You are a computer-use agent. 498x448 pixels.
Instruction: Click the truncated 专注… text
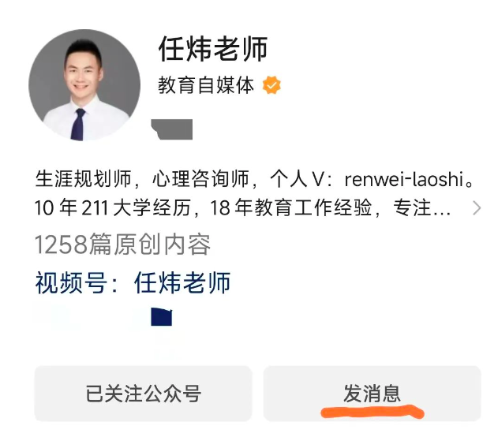[x=422, y=208]
